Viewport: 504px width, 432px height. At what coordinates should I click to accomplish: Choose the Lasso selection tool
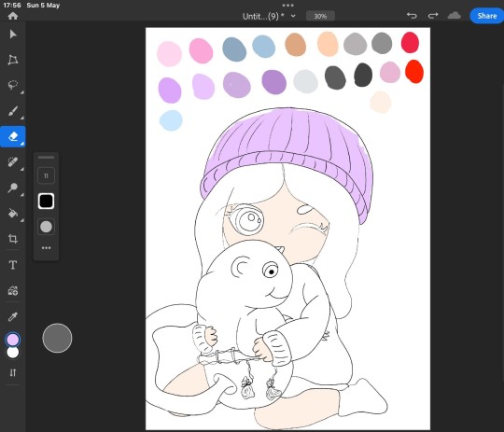(x=13, y=85)
